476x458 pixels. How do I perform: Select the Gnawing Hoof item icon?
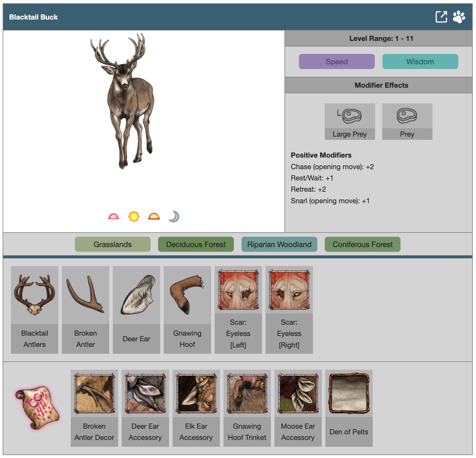tap(187, 295)
